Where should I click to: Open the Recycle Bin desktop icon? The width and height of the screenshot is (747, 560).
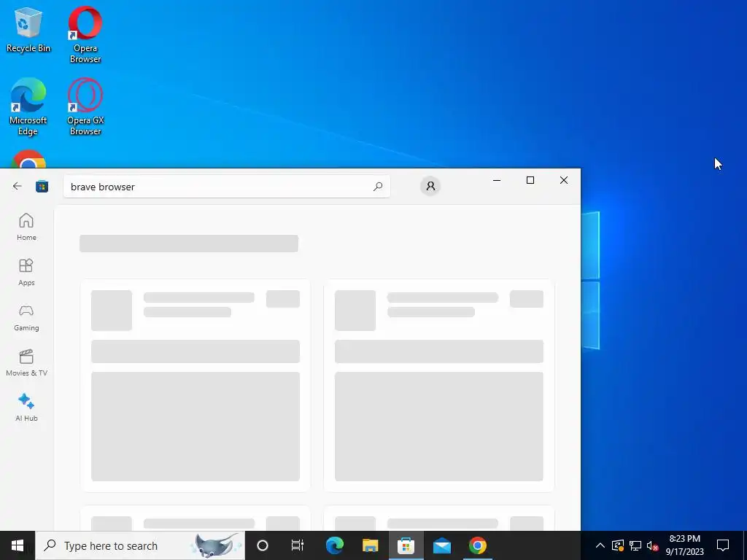(x=28, y=29)
